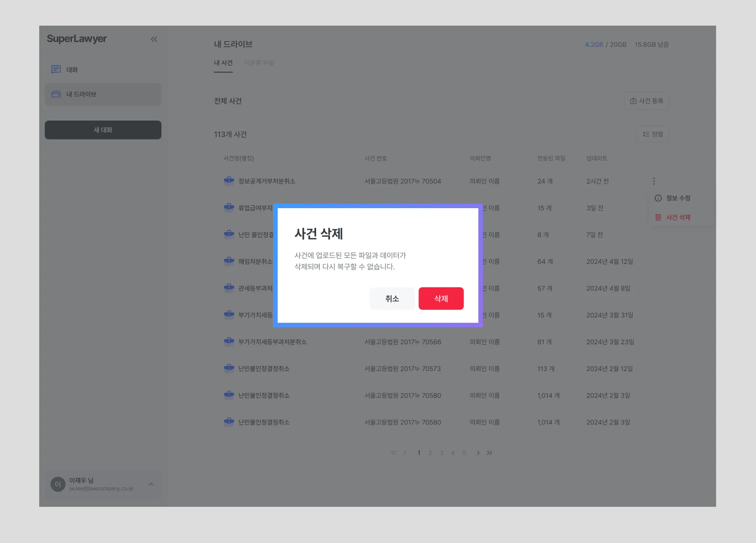Select the 내 드라이브 drive icon in the sidebar
Image resolution: width=756 pixels, height=543 pixels.
[56, 94]
